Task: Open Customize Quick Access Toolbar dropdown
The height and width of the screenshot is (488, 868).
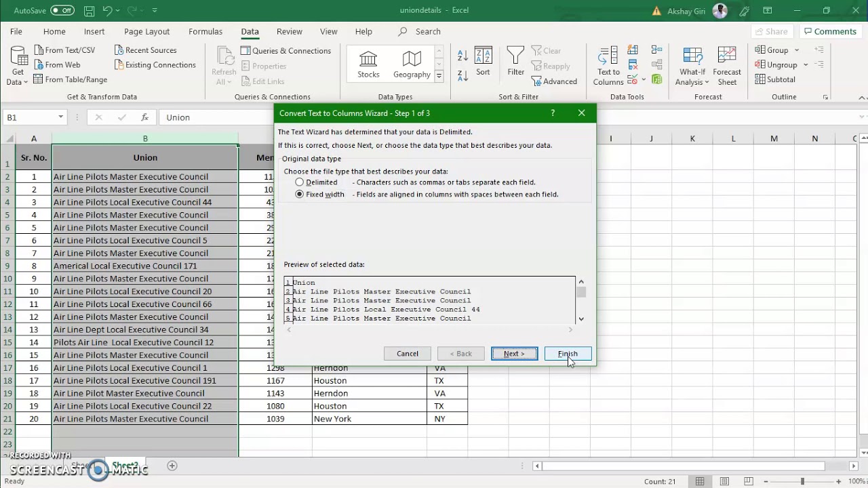Action: [155, 10]
